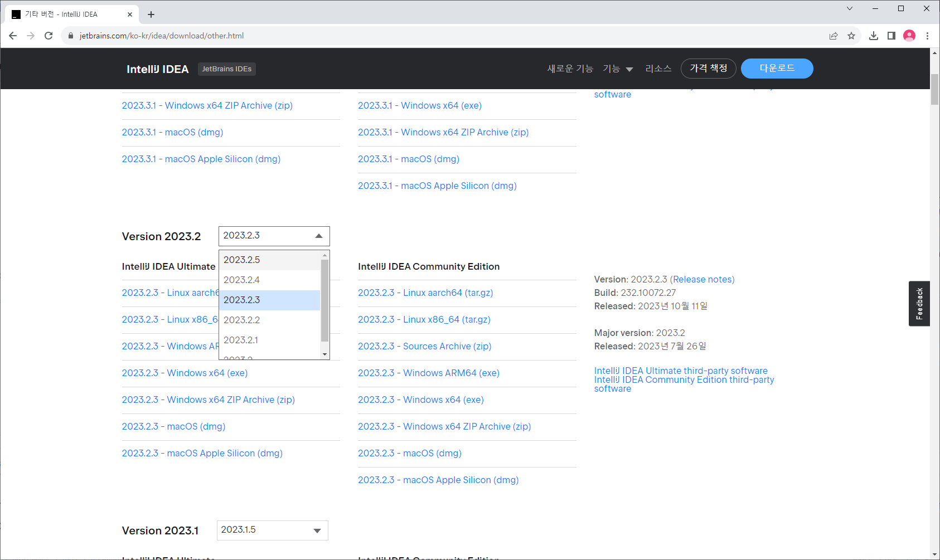Click the site lock icon in address bar

tap(71, 36)
